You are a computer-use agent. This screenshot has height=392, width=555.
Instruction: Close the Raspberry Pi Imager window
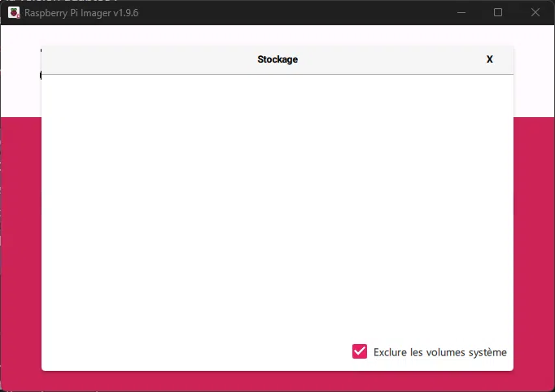coord(535,12)
